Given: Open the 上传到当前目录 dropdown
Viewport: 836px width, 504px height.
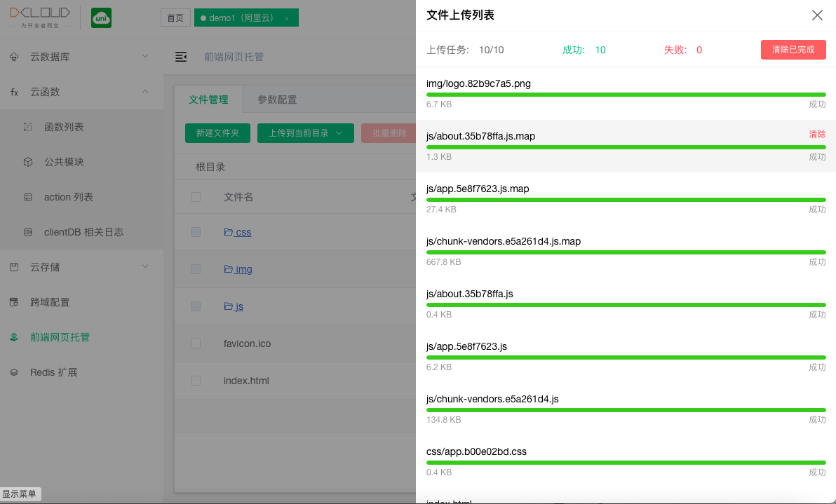Looking at the screenshot, I should (x=306, y=133).
